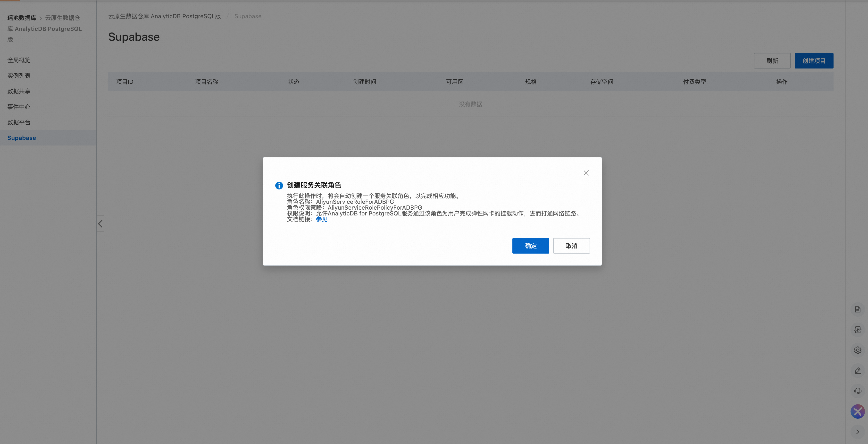Click the blue info icon in dialog
Screen dimensions: 868x444
279,185
